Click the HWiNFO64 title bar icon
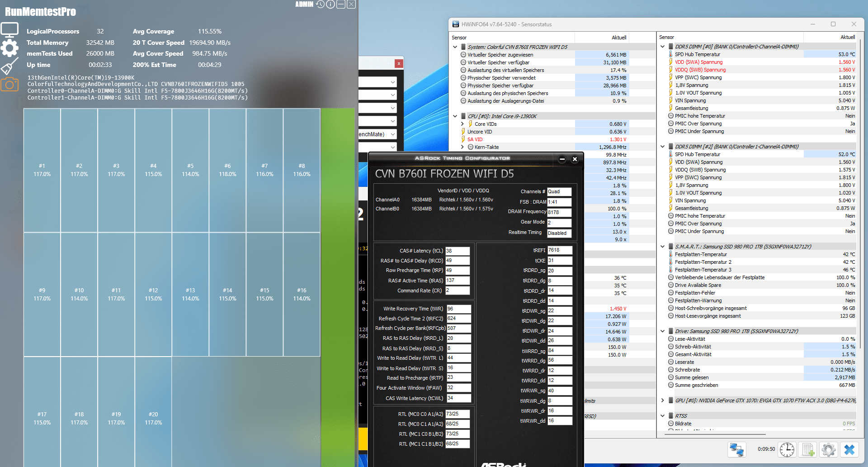This screenshot has height=467, width=868. click(456, 24)
